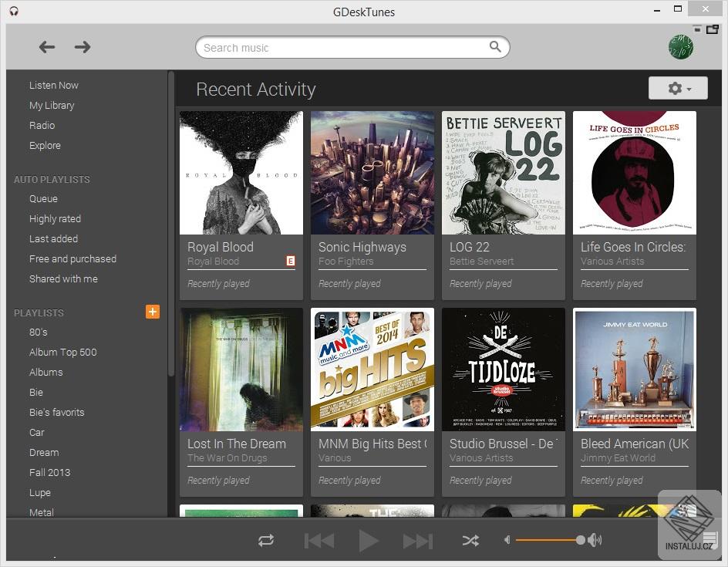
Task: Click the Bettie Serveert artist name
Action: pyautogui.click(x=481, y=262)
